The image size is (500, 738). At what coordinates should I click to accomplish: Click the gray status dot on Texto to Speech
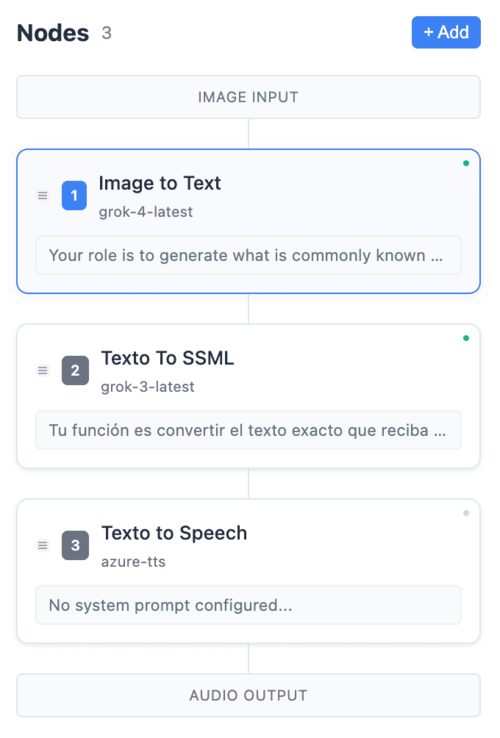click(x=466, y=513)
